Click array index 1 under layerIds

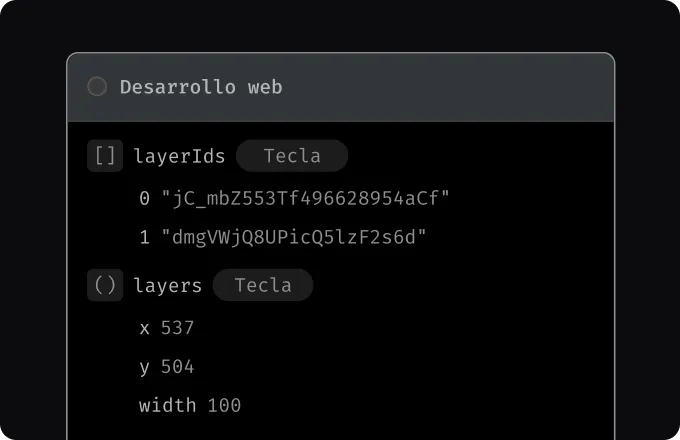[x=145, y=237]
